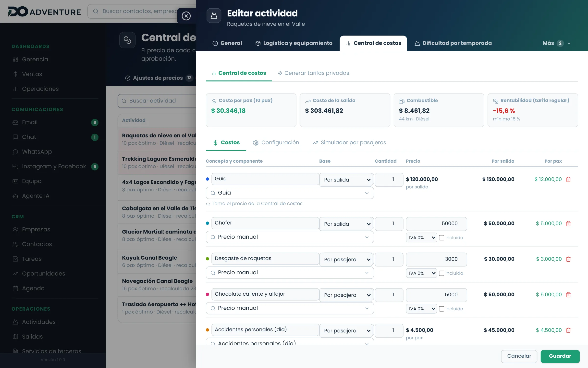Screen dimensions: 588x368
Task: Close the Editar actividad panel
Action: pyautogui.click(x=186, y=16)
